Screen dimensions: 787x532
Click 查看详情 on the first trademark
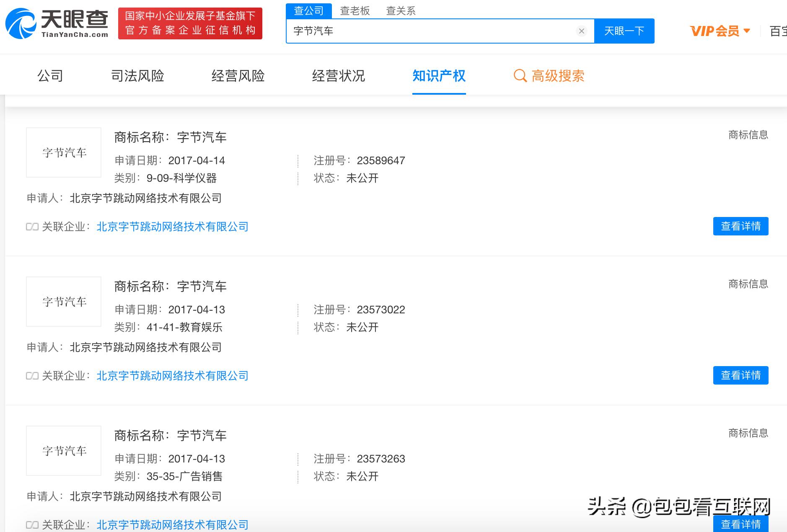740,226
